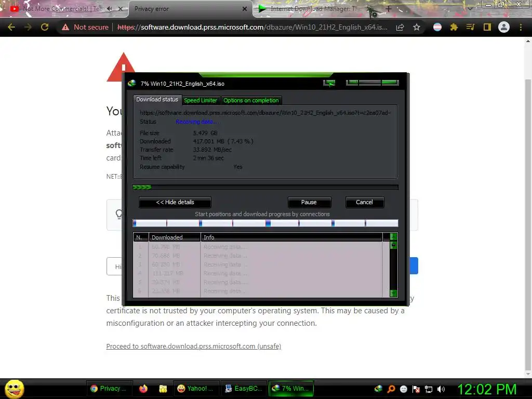This screenshot has width=532, height=399.
Task: Open a new Chrome tab with plus
Action: [389, 9]
